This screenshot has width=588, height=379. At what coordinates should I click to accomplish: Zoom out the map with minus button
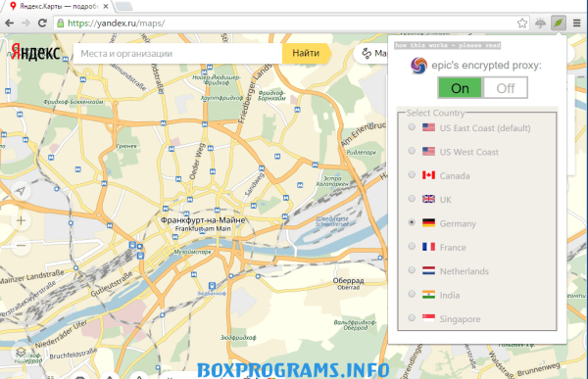click(x=21, y=246)
